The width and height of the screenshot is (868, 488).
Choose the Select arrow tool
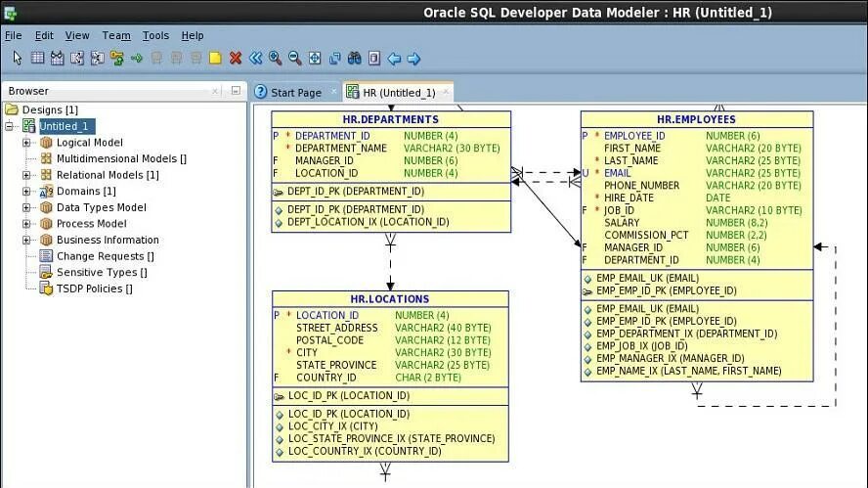click(x=18, y=58)
